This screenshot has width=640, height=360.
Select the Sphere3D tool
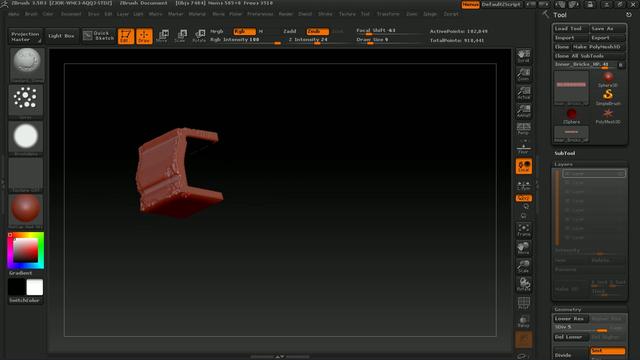point(608,79)
